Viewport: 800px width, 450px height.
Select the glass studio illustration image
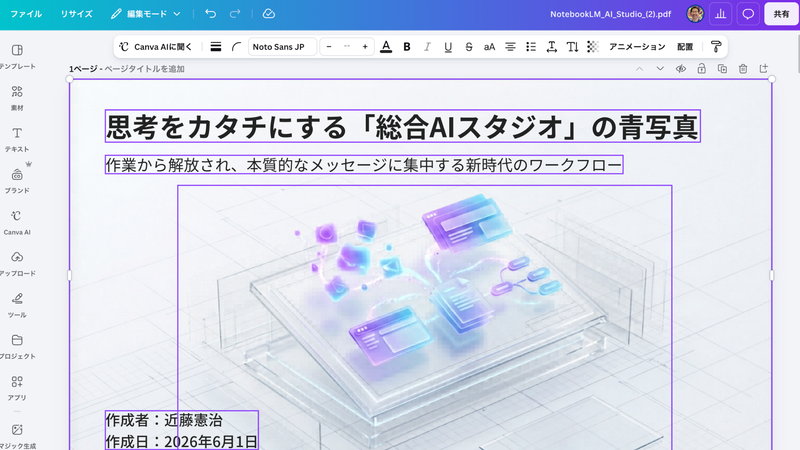[424, 317]
